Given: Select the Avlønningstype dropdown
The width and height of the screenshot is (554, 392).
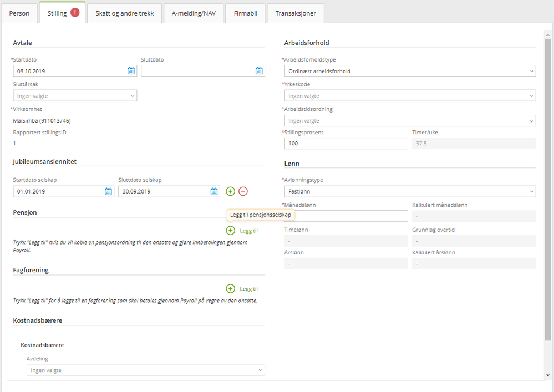Looking at the screenshot, I should coord(410,191).
